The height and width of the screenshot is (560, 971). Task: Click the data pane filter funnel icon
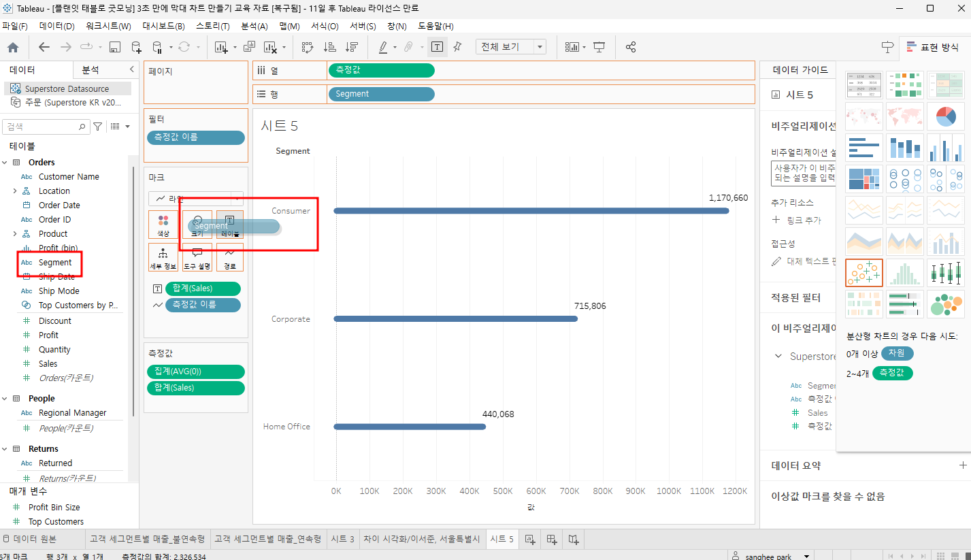pos(97,127)
